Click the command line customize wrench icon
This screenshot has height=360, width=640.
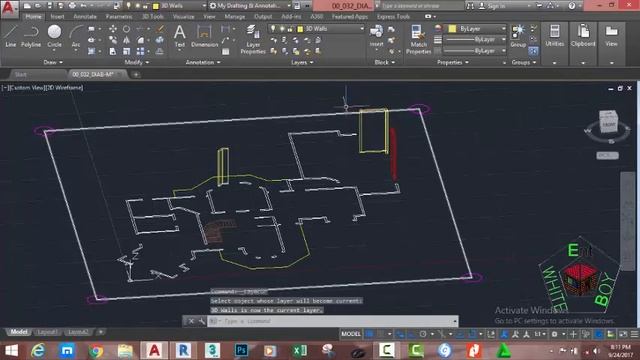point(202,321)
